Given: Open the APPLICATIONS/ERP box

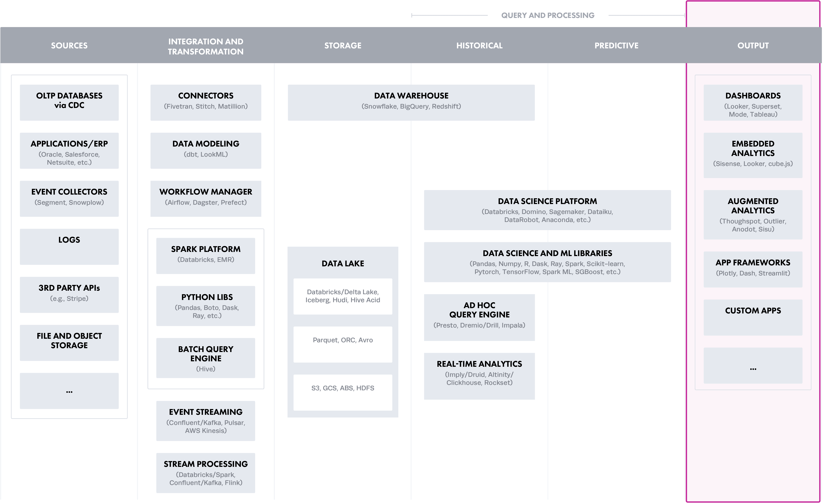Looking at the screenshot, I should [x=69, y=151].
